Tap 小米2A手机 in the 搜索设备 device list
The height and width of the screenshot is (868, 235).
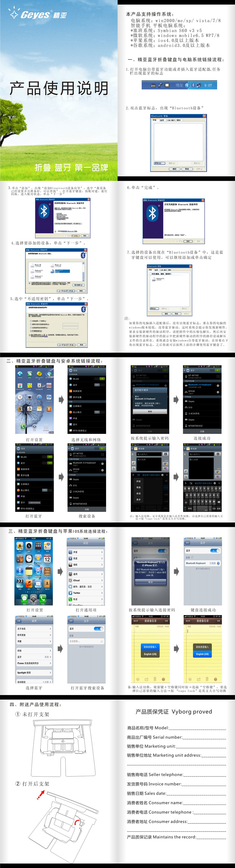(87, 492)
